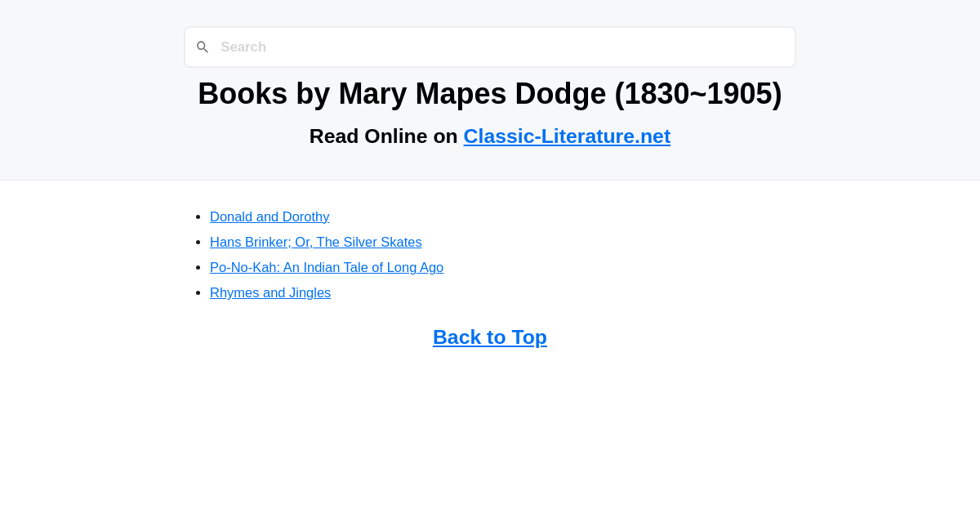Click the Books by Mary Mapes Dodge heading
The height and width of the screenshot is (513, 980).
[x=490, y=93]
